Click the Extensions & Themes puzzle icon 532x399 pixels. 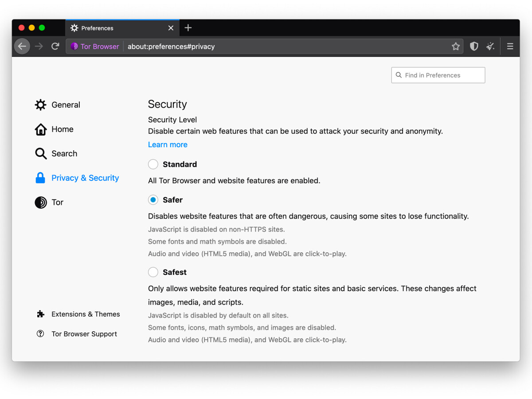pyautogui.click(x=40, y=314)
